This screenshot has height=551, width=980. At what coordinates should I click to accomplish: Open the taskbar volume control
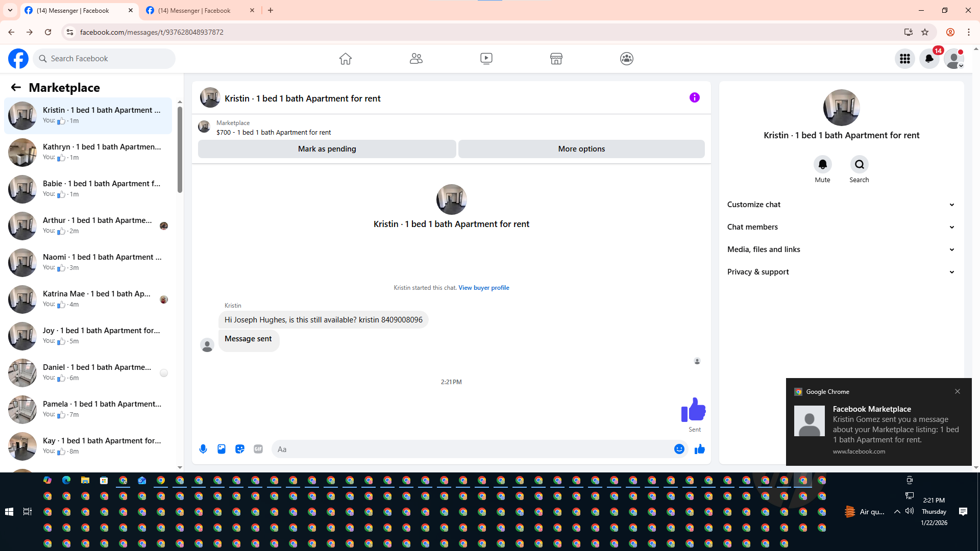910,511
